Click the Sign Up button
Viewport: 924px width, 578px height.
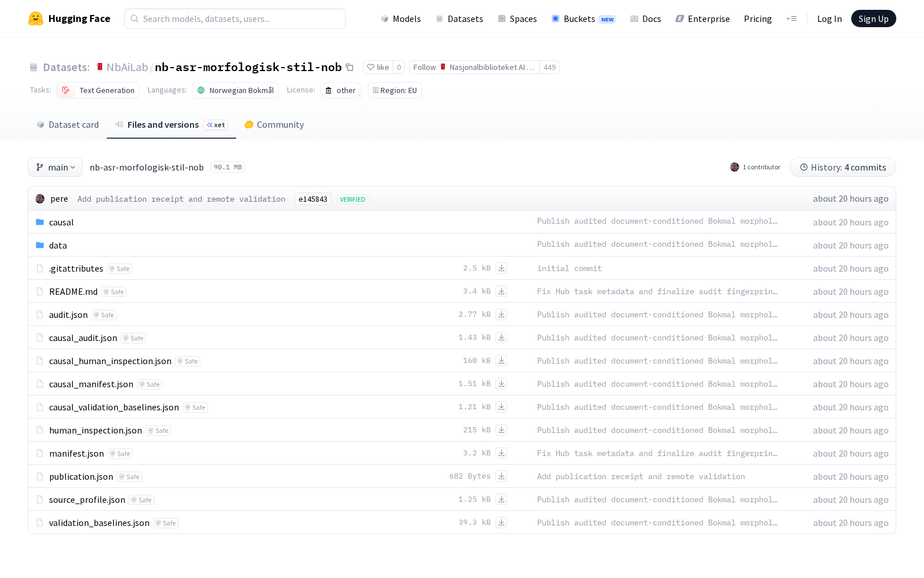pos(873,18)
